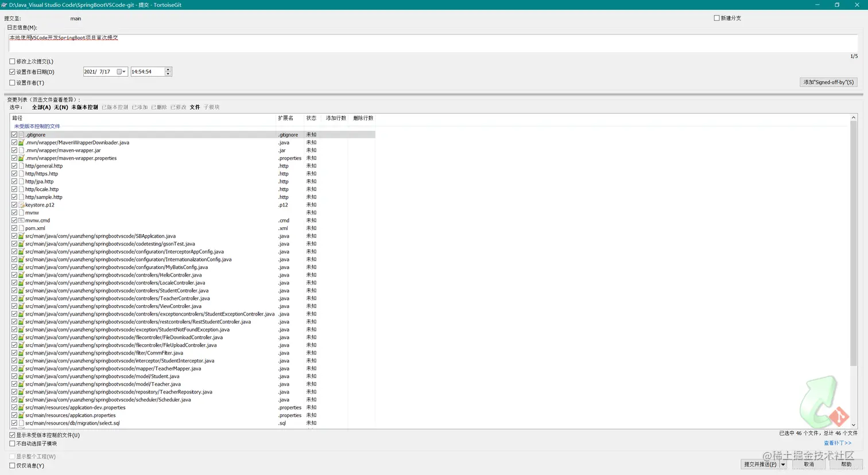Image resolution: width=868 pixels, height=475 pixels.
Task: Click the file list vertical scrollbar thumb
Action: (x=853, y=244)
